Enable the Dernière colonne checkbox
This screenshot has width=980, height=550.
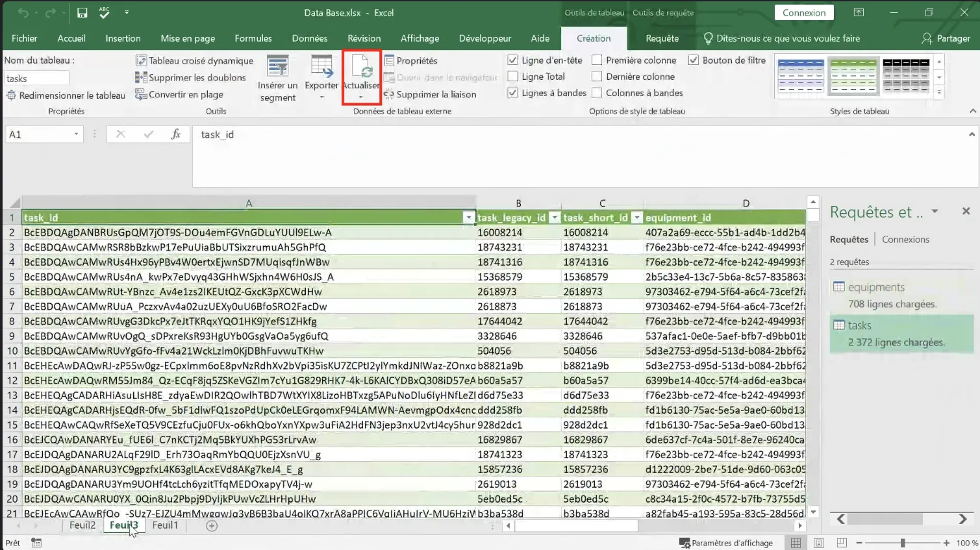(597, 77)
